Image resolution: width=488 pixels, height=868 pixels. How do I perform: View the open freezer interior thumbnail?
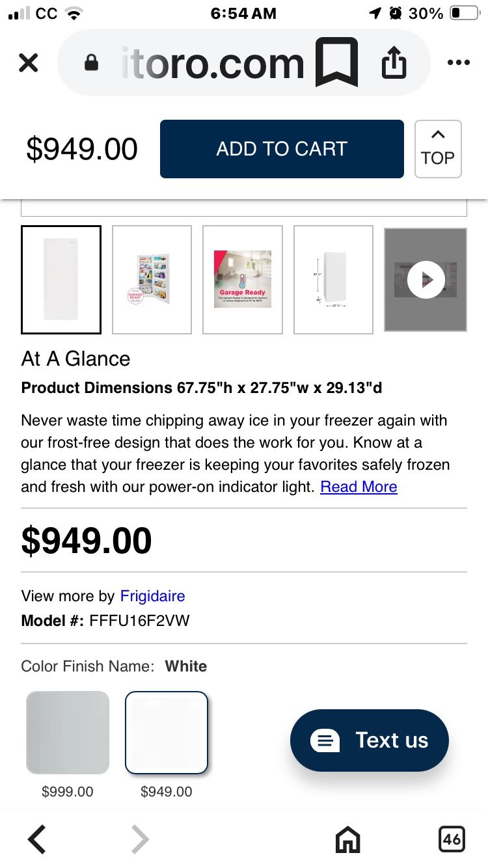pos(152,280)
